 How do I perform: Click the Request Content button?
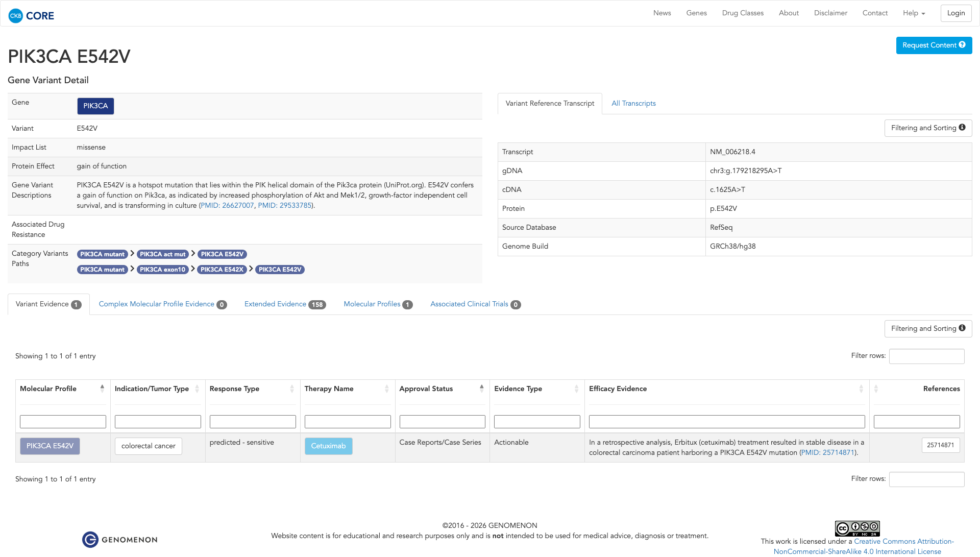coord(934,45)
